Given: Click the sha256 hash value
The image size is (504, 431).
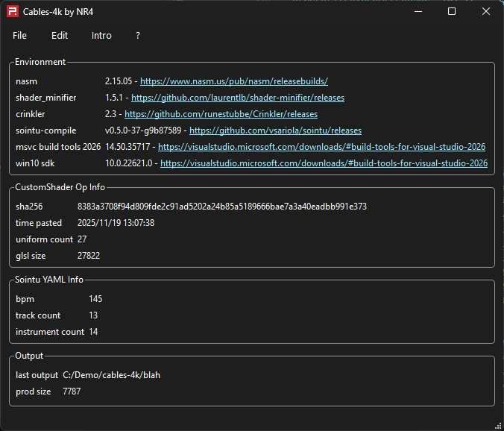Looking at the screenshot, I should click(x=221, y=207).
